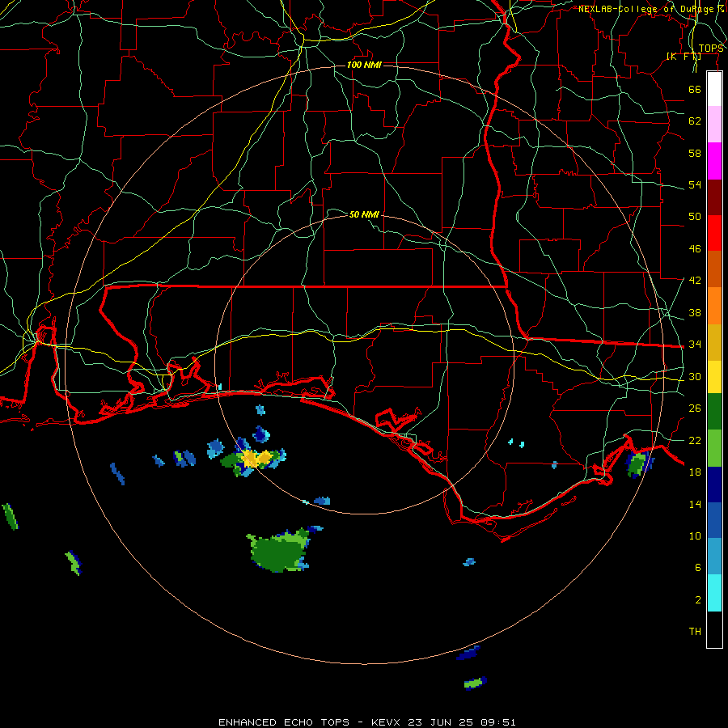Viewport: 728px width, 728px height.
Task: Click the medium blue legend swatch
Action: pos(714,520)
